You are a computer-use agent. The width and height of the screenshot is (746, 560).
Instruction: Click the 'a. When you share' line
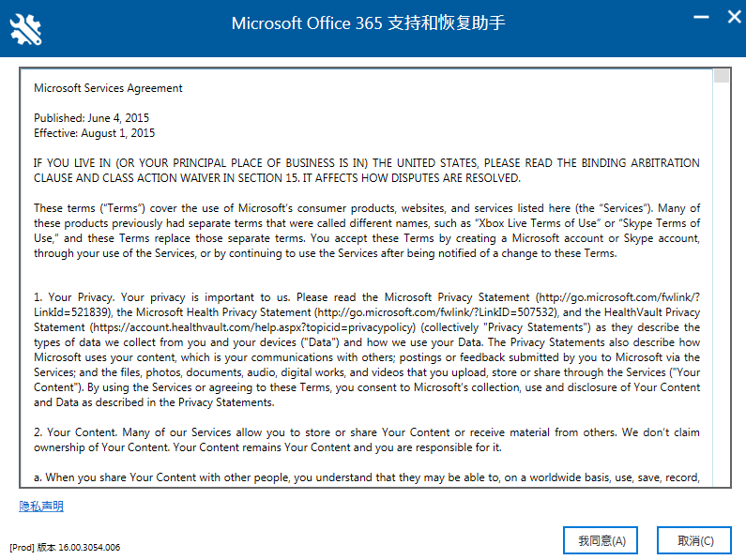(366, 477)
